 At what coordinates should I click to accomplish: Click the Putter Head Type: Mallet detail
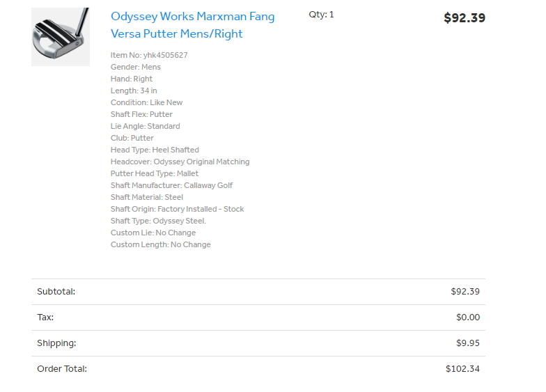[155, 173]
